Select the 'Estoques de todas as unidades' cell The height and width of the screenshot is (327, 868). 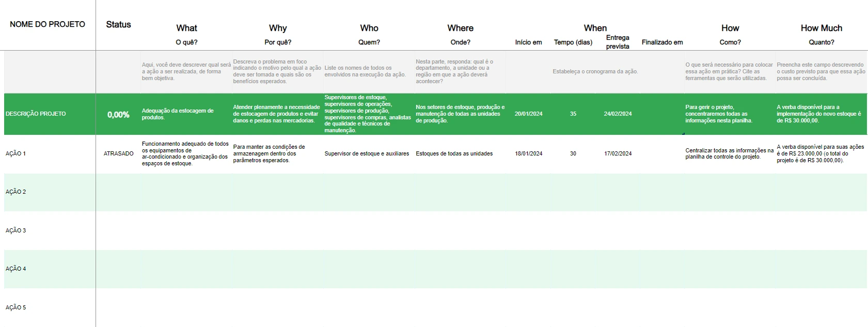(x=454, y=153)
